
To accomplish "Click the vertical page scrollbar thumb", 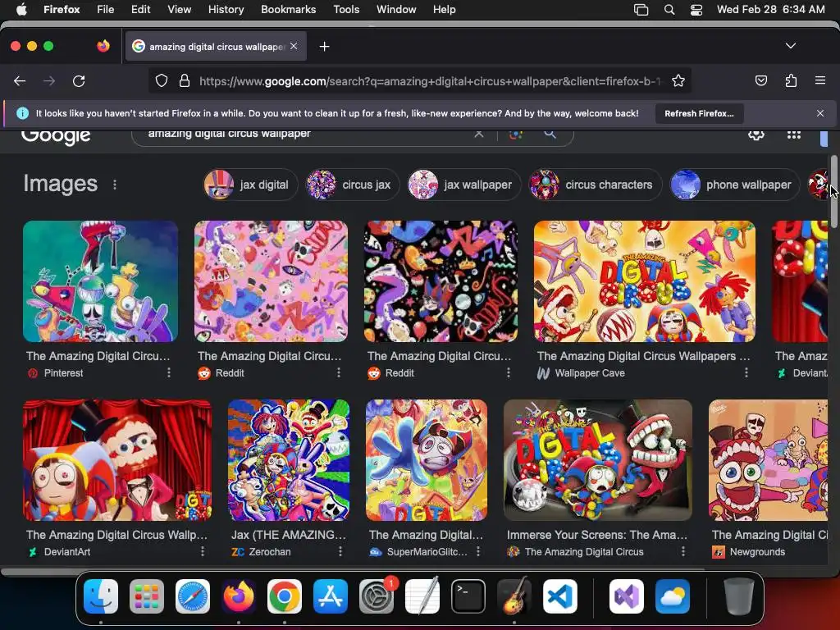I will coord(834,190).
